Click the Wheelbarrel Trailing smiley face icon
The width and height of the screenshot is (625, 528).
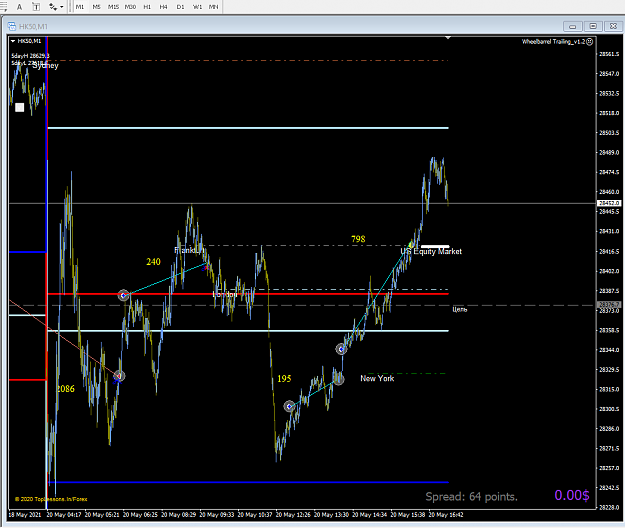point(590,41)
